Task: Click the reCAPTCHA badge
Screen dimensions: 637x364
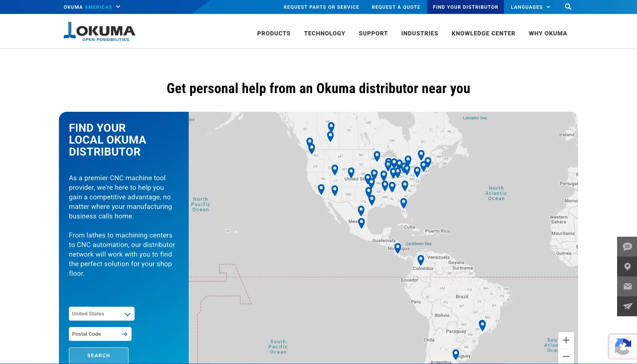Action: tap(623, 346)
